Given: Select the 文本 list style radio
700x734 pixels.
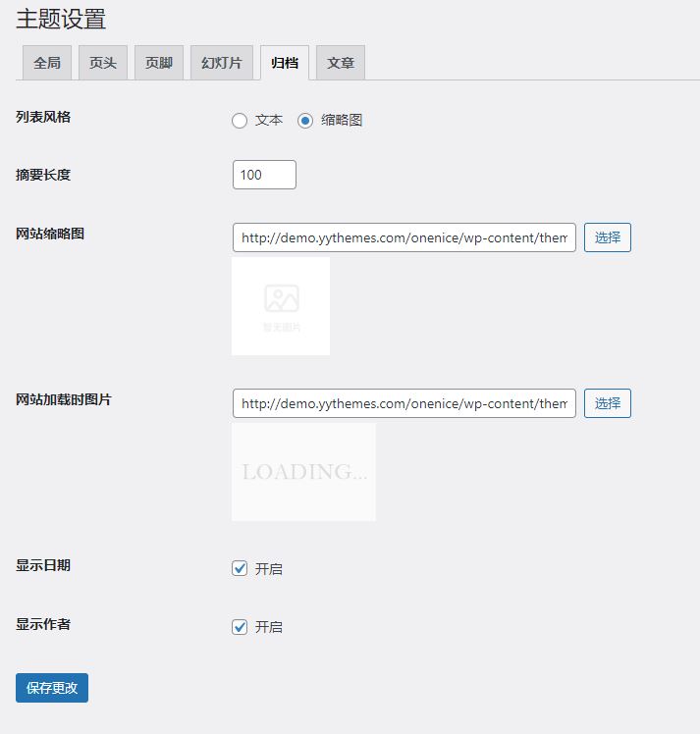Looking at the screenshot, I should 240,121.
